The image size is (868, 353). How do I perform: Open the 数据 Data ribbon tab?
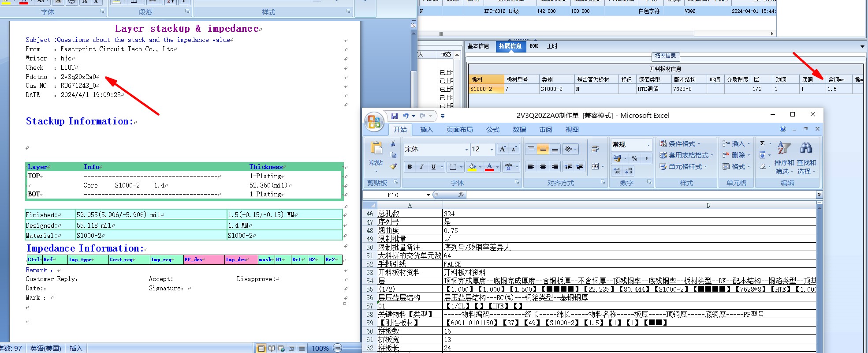[519, 129]
